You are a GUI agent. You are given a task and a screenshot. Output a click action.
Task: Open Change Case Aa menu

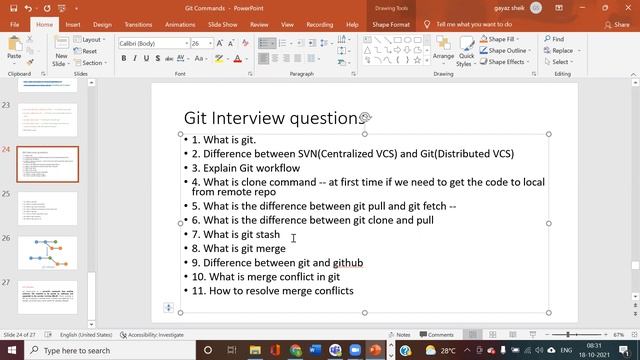pos(200,59)
